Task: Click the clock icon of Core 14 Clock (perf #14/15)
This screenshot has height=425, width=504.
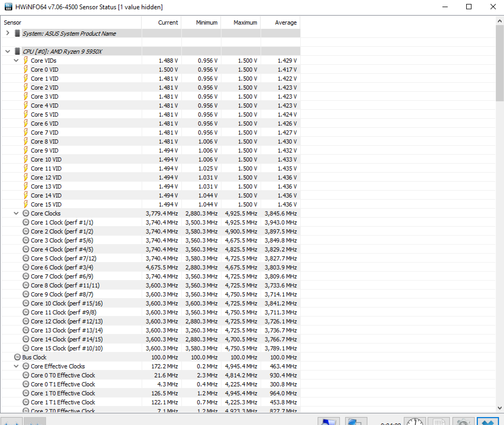Action: [26, 339]
